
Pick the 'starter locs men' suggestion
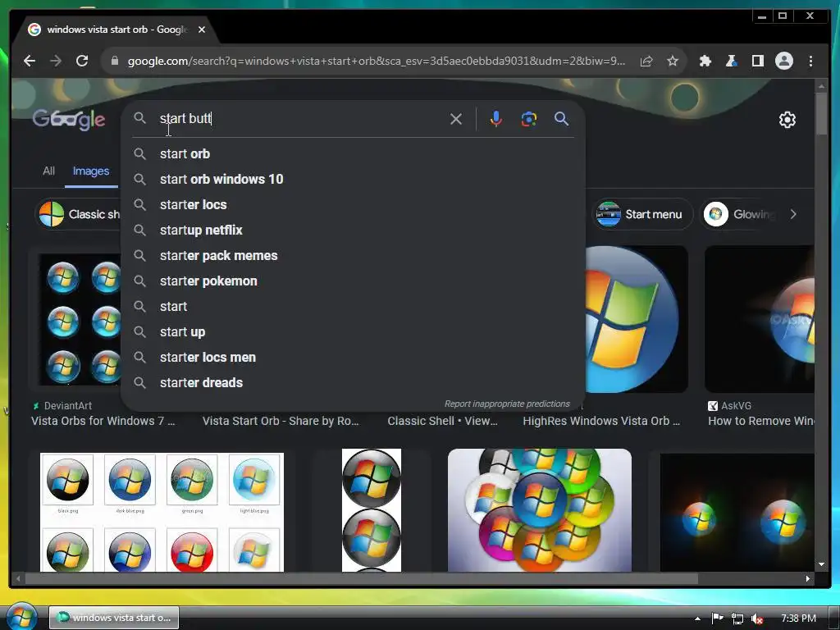point(354,358)
